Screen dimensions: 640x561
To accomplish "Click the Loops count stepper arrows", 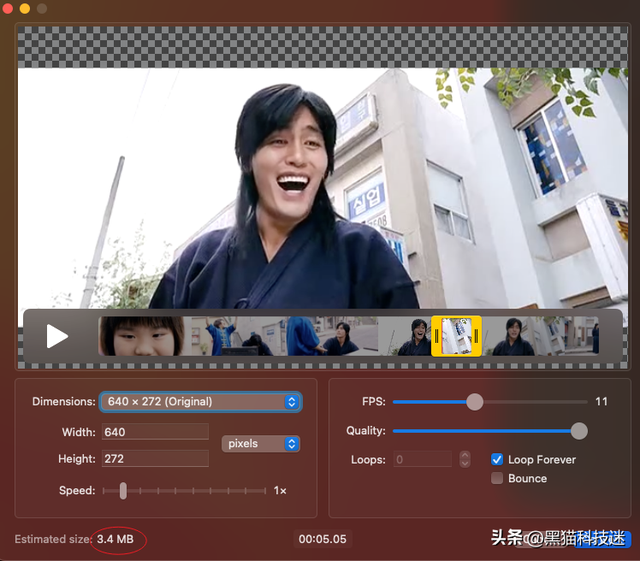I will [465, 460].
